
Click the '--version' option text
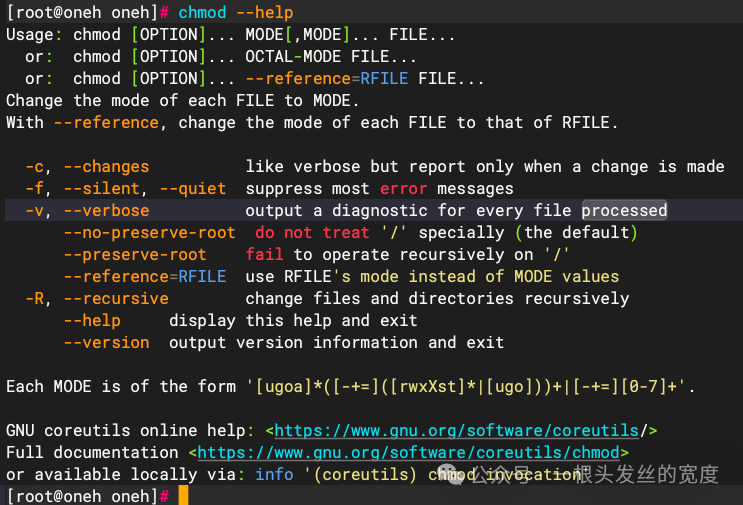[107, 343]
